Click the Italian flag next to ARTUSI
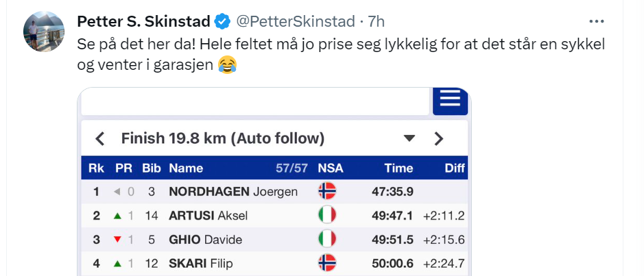The image size is (644, 276). click(327, 216)
